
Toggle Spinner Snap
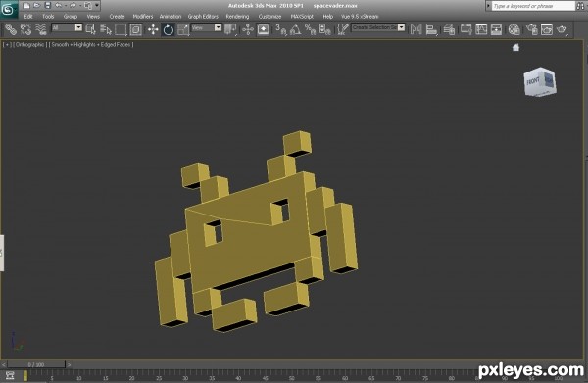point(324,29)
